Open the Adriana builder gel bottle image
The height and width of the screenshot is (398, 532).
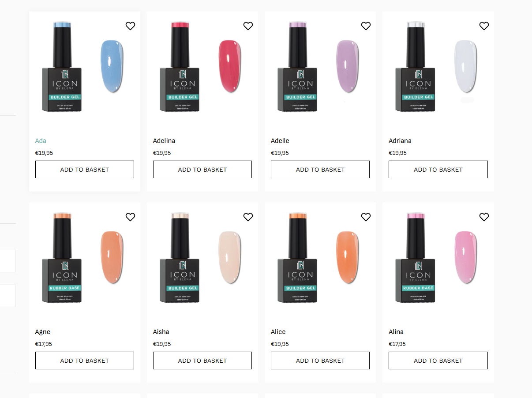coord(416,67)
